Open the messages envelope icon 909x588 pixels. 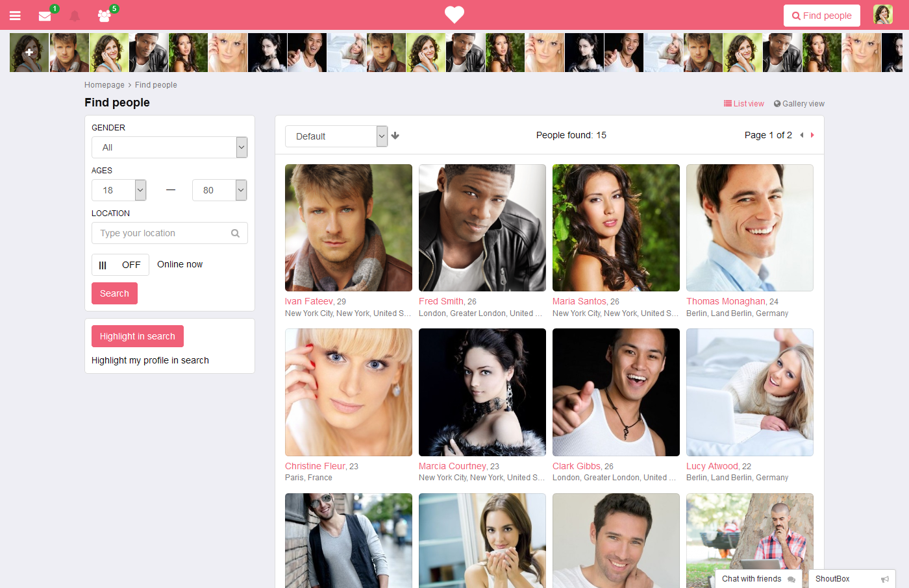(x=45, y=16)
